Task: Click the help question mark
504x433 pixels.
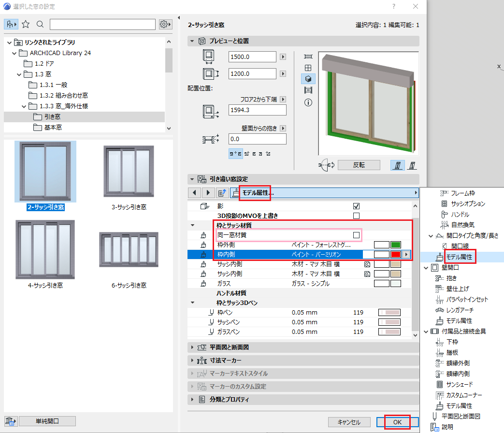Action: point(394,6)
